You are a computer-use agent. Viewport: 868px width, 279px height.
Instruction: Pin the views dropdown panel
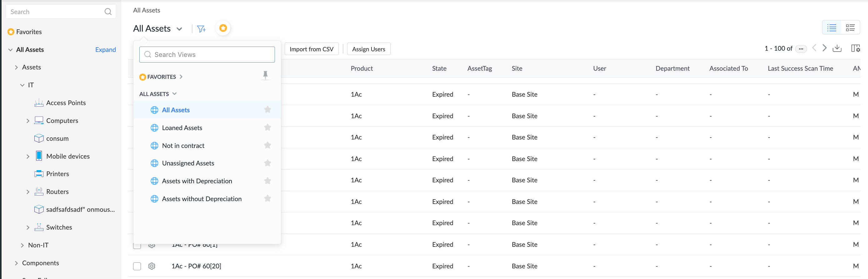[266, 75]
